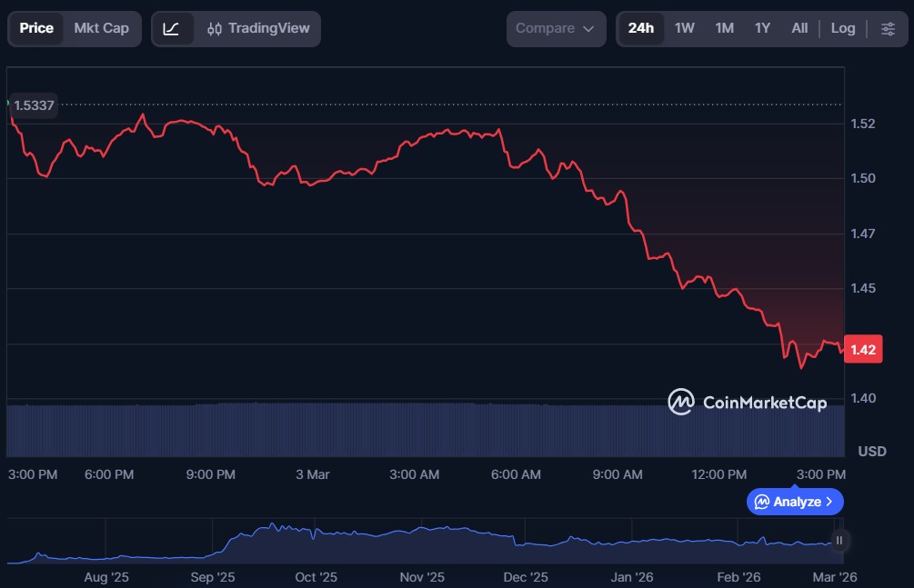
Task: Switch to Mkt Cap tab
Action: click(x=101, y=28)
